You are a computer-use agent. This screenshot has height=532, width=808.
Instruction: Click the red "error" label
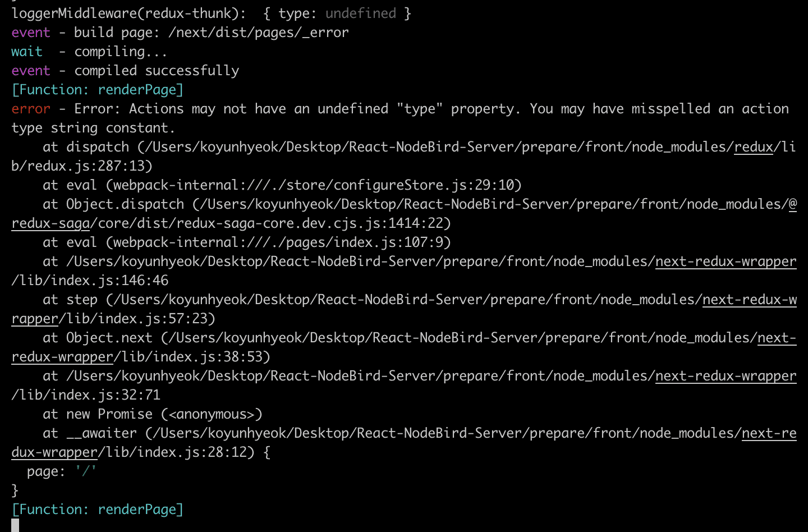31,109
